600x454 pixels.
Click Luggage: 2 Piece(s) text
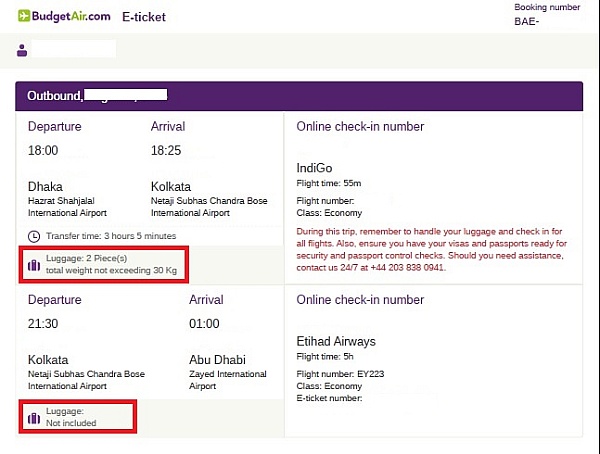tap(86, 258)
